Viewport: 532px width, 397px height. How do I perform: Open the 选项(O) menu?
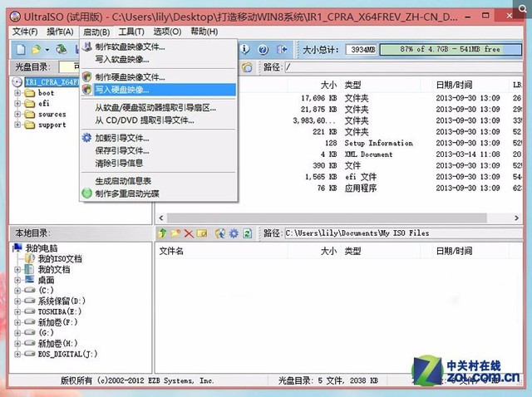tap(167, 32)
